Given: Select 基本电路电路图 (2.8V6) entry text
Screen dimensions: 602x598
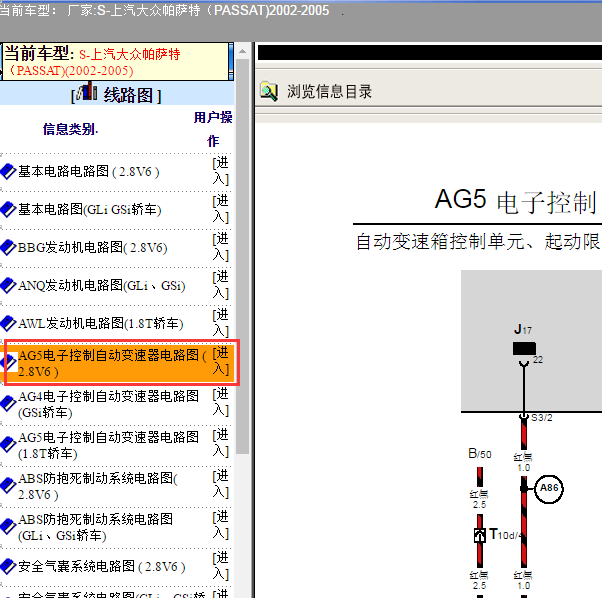Looking at the screenshot, I should (x=89, y=172).
